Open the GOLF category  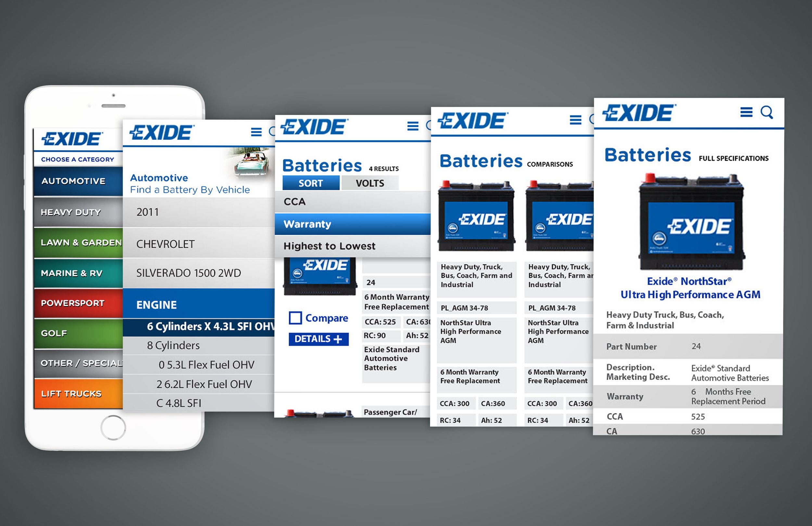click(x=78, y=333)
